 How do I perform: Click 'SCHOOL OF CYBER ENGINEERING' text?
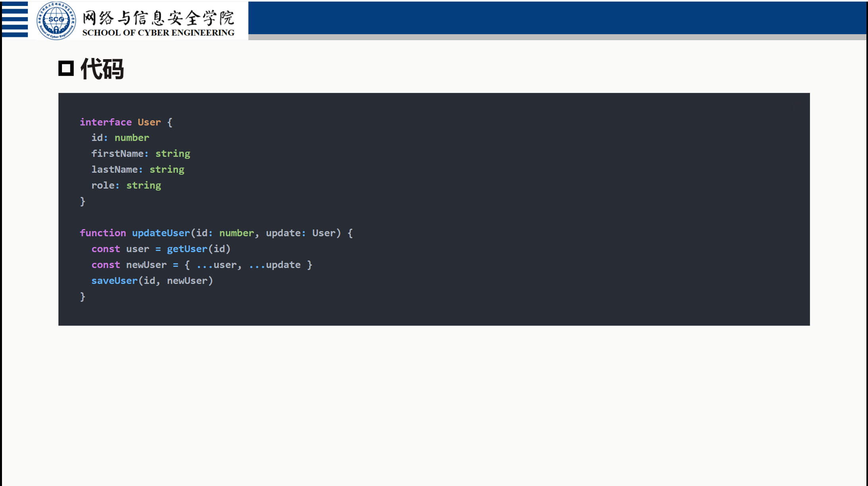(x=159, y=33)
